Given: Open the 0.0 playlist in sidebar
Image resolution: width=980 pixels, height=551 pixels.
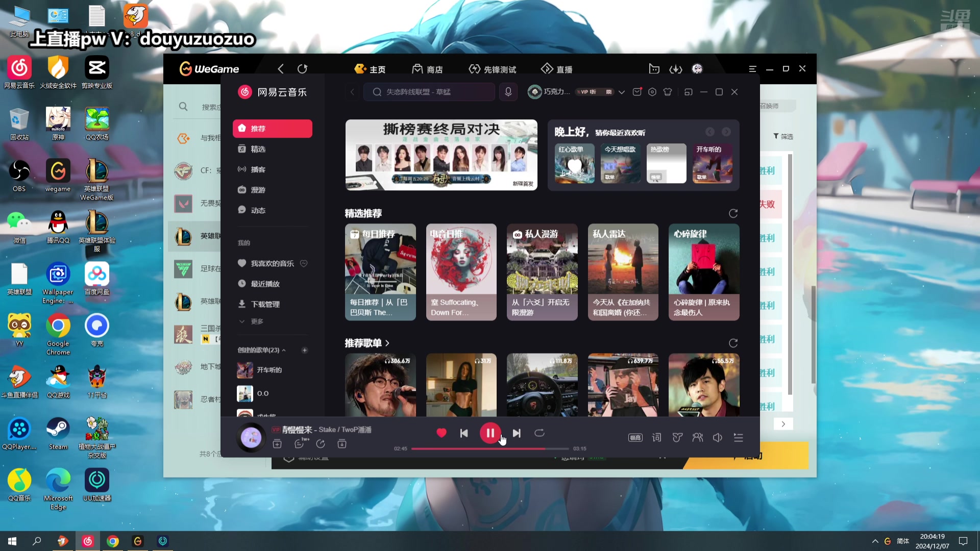Looking at the screenshot, I should pos(273,393).
